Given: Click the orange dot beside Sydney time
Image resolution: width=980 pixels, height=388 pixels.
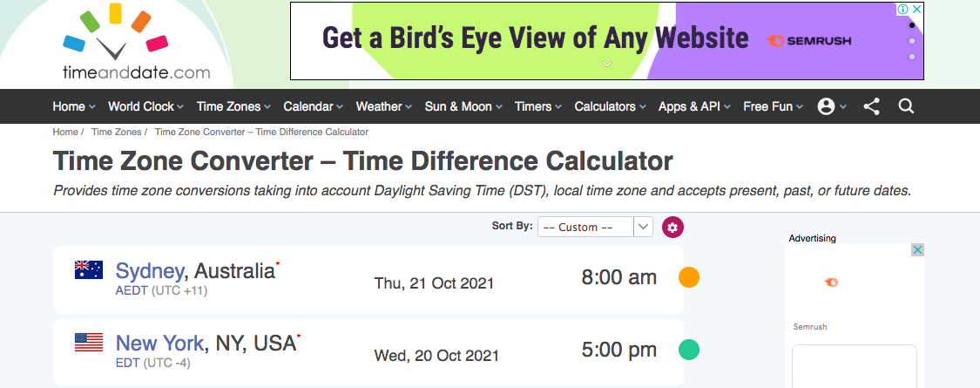Looking at the screenshot, I should (689, 278).
